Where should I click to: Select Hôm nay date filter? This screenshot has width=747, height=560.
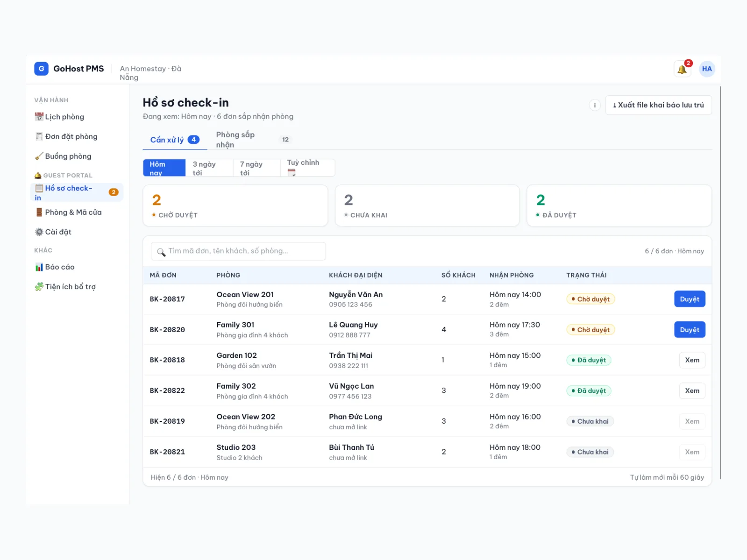tap(164, 168)
